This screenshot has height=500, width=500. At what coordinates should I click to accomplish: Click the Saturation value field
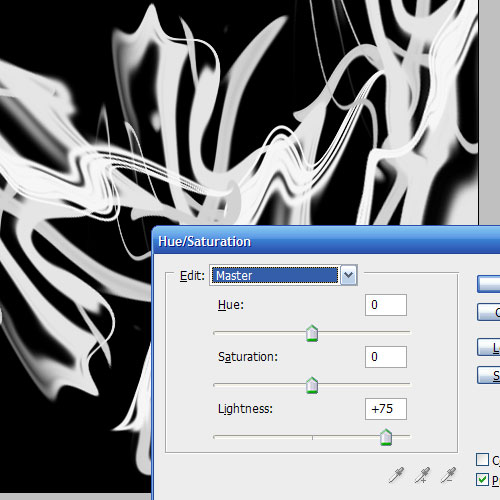click(386, 357)
